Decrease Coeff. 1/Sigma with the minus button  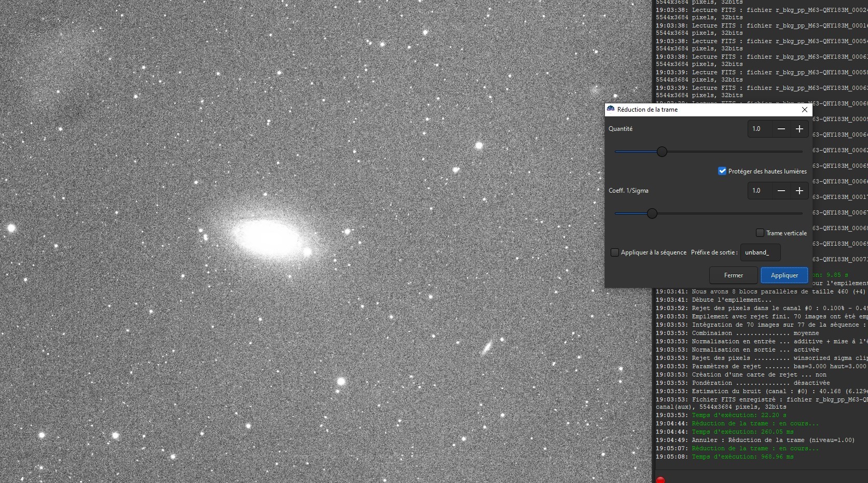pos(781,191)
